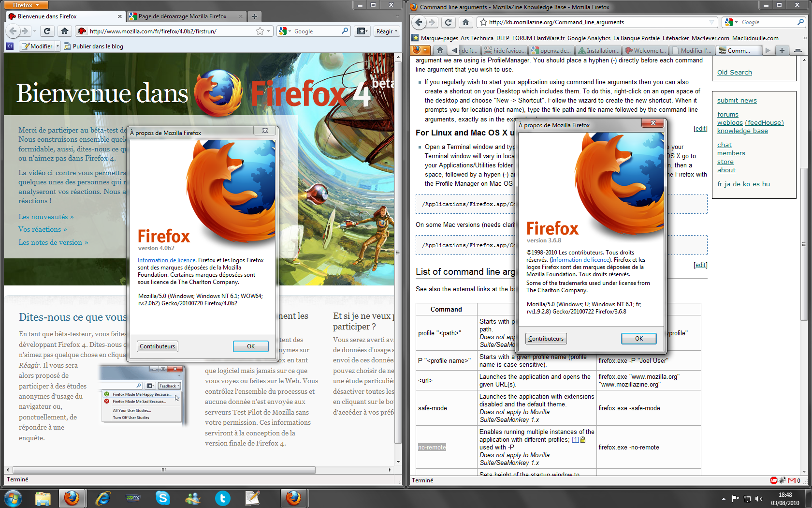Open URL history dropdown in the Firefox 3.6 address bar
The width and height of the screenshot is (812, 508).
pyautogui.click(x=711, y=22)
